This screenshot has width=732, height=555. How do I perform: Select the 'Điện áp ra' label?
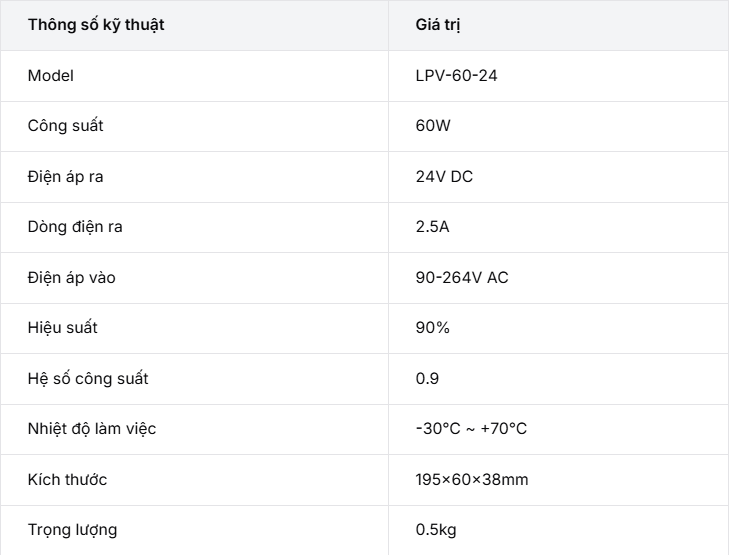pos(65,177)
